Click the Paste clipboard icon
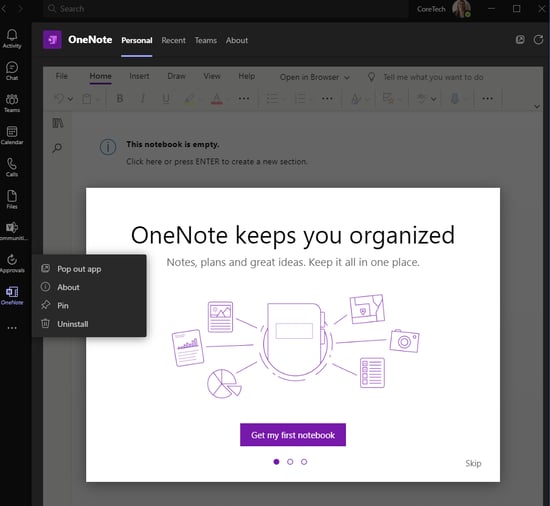 click(x=87, y=99)
